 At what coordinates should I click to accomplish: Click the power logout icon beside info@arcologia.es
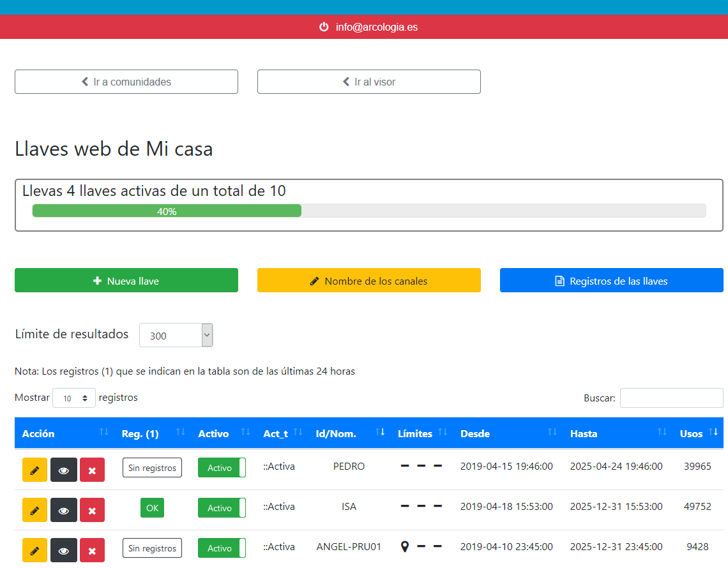pos(324,27)
